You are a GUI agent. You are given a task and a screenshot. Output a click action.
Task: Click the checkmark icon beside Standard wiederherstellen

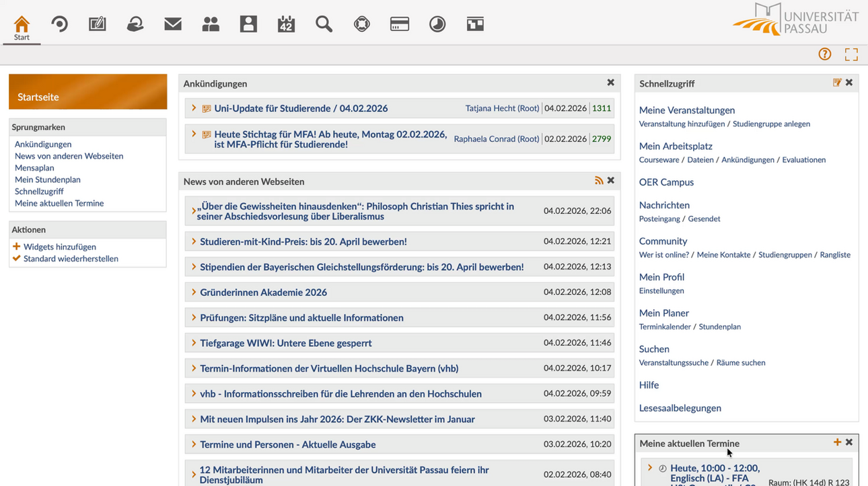tap(17, 258)
